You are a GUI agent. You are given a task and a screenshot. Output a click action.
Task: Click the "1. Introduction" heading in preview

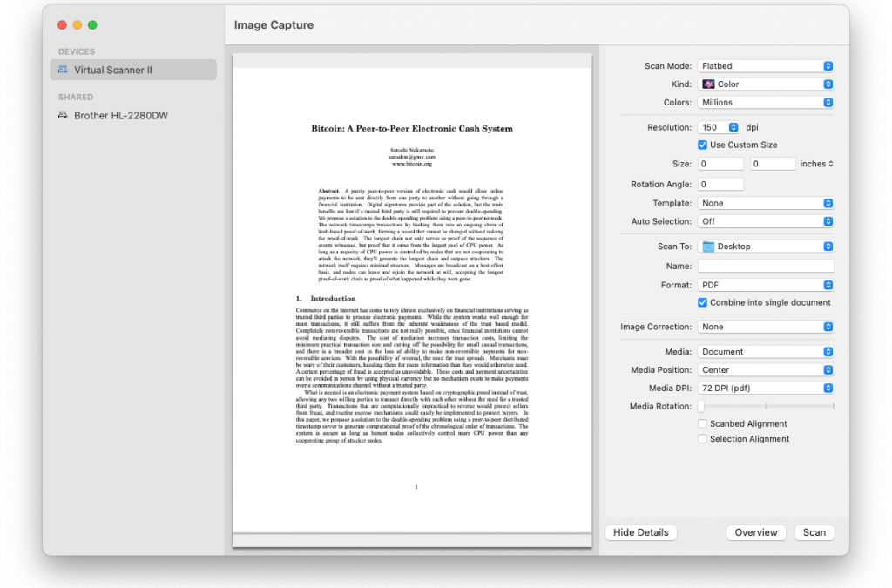click(x=326, y=299)
